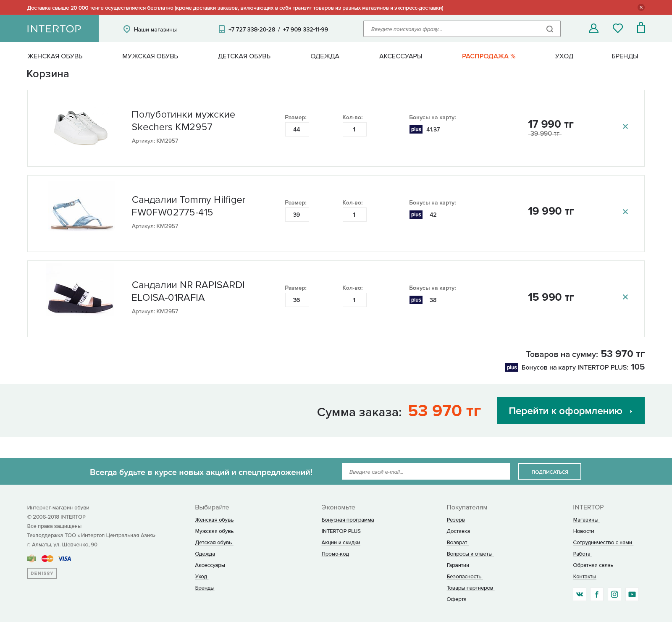Click plus badge in NR RAPISARDI row
The image size is (672, 622).
(x=416, y=300)
